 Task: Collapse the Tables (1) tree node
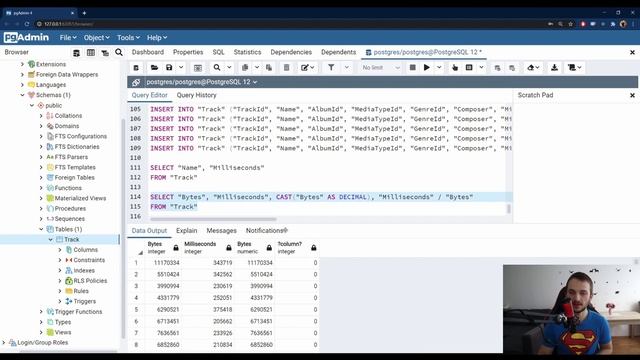click(41, 229)
